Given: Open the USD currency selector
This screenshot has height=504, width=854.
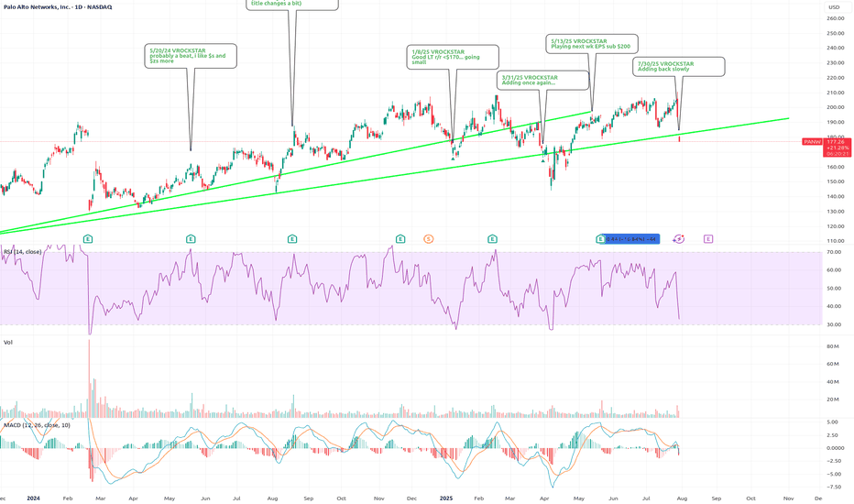Looking at the screenshot, I should [834, 7].
